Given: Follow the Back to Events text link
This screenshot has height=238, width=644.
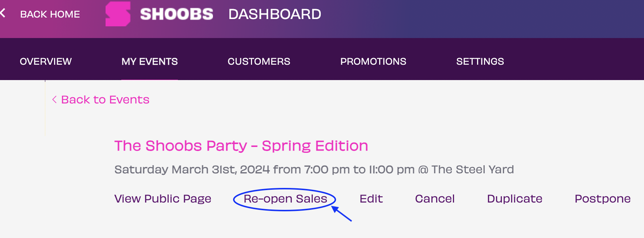Looking at the screenshot, I should pyautogui.click(x=105, y=99).
